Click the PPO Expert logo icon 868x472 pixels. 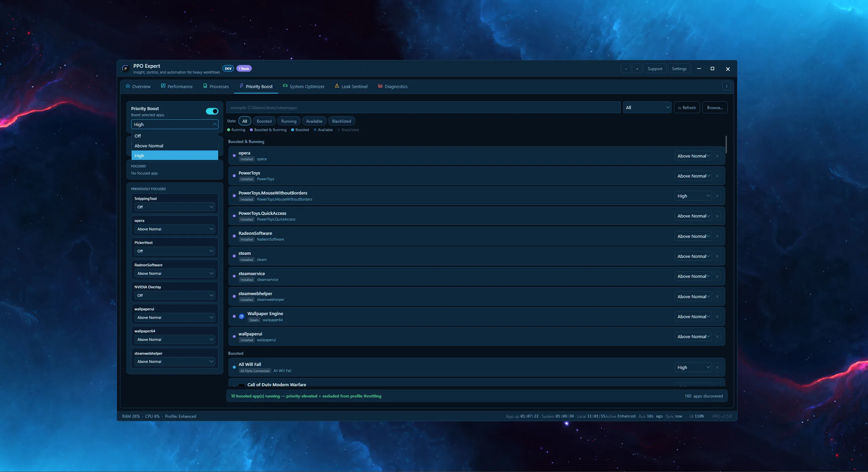126,68
